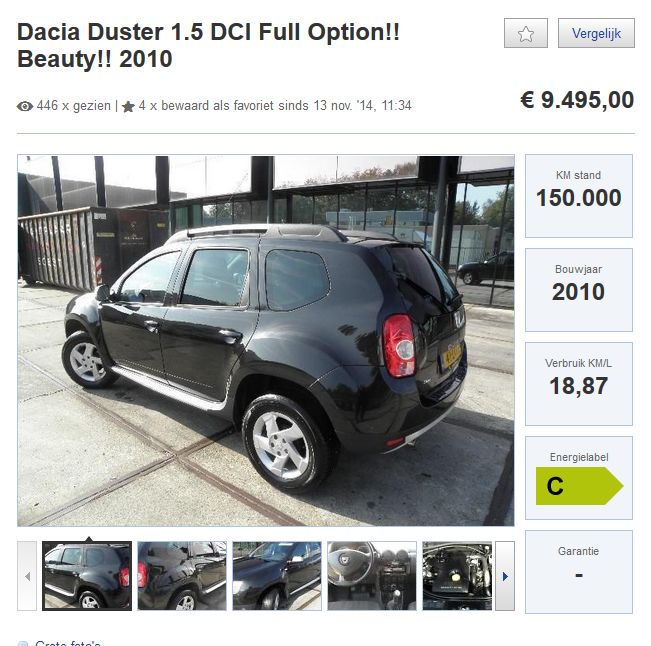The image size is (651, 646).
Task: Select the steering wheel interior thumbnail
Action: pos(372,576)
